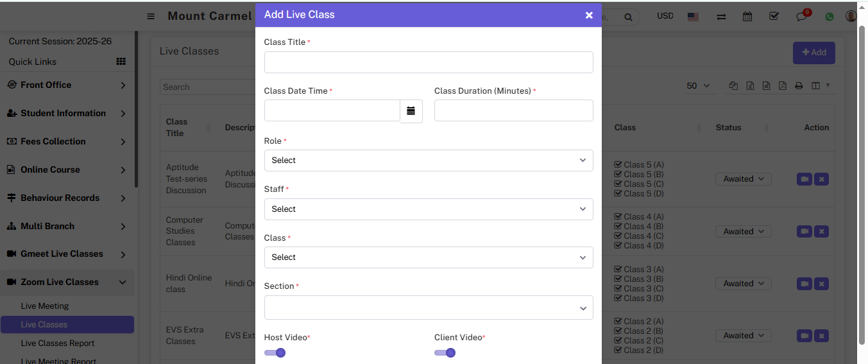Open the Staff dropdown

coord(429,209)
